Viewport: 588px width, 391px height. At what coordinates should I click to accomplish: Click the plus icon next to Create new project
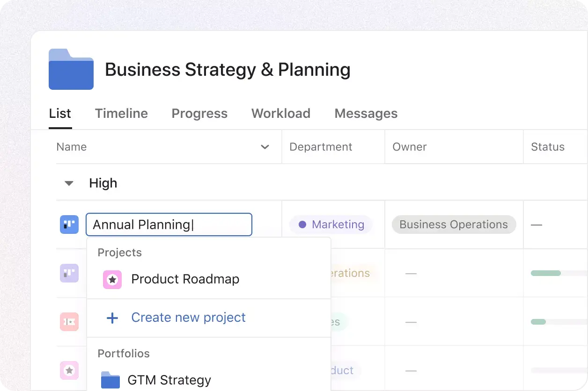(112, 318)
